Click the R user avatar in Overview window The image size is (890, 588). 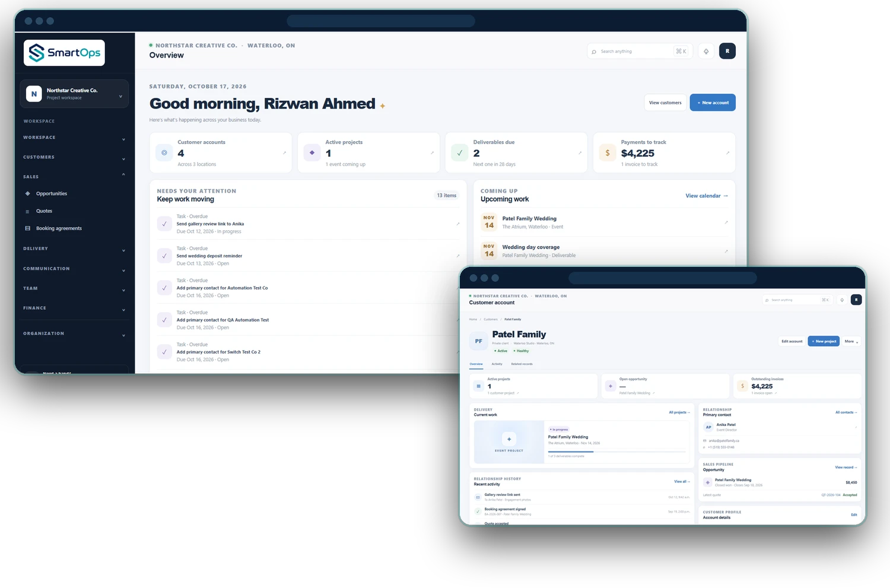tap(727, 51)
